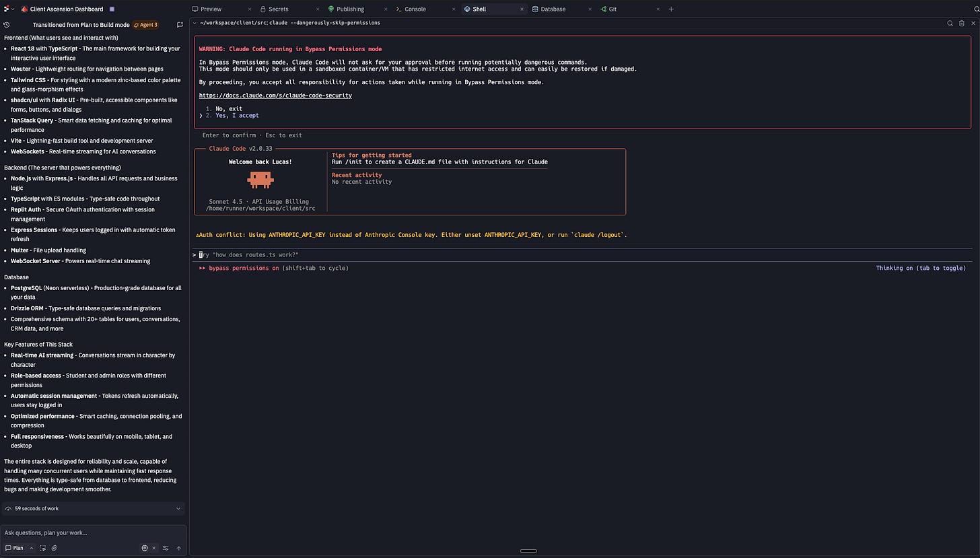The width and height of the screenshot is (980, 558).
Task: Click the PostgreSQL bullet item
Action: pyautogui.click(x=96, y=292)
